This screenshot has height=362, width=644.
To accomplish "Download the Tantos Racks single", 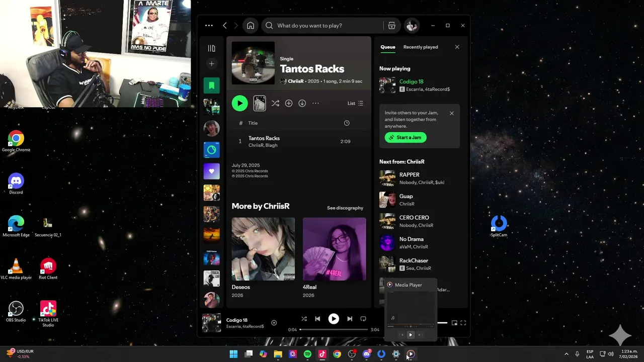I will (x=302, y=103).
